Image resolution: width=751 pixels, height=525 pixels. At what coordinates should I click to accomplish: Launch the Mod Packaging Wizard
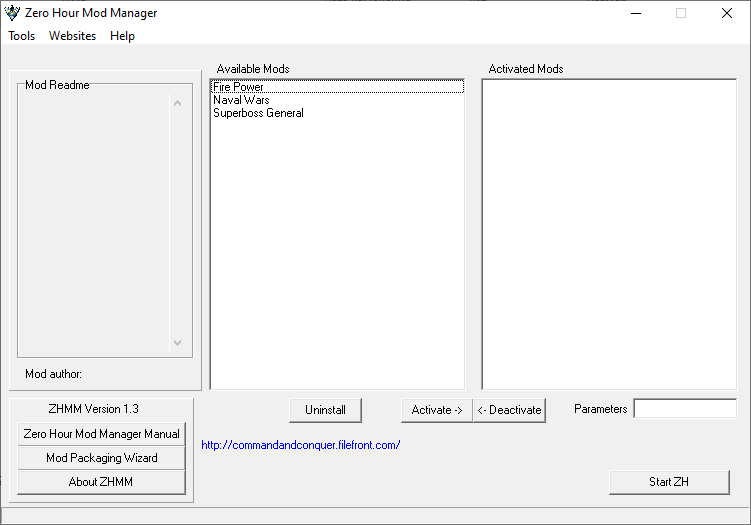coord(102,458)
